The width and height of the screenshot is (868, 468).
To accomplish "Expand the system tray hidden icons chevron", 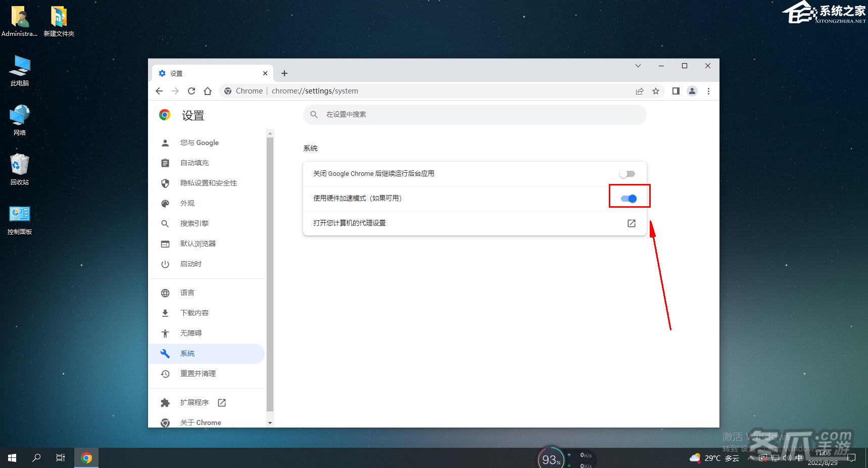I will tap(751, 458).
